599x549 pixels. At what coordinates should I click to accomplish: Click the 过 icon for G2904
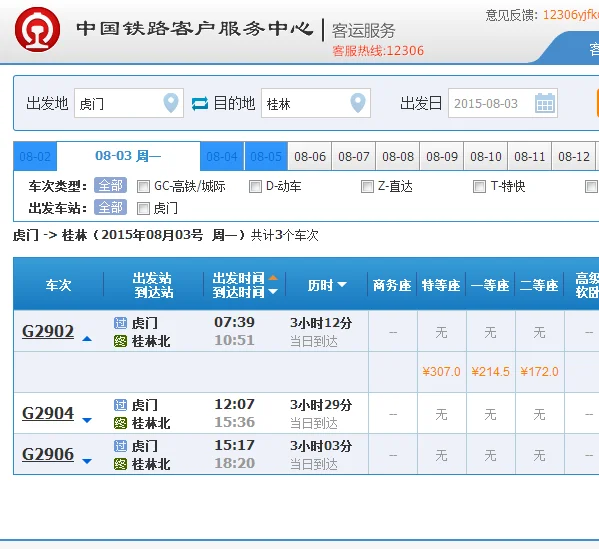(x=120, y=405)
